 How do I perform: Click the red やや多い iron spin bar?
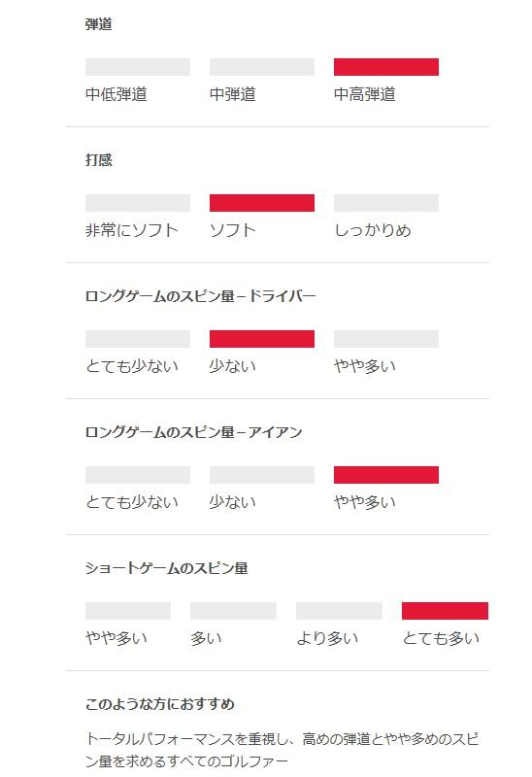(385, 475)
